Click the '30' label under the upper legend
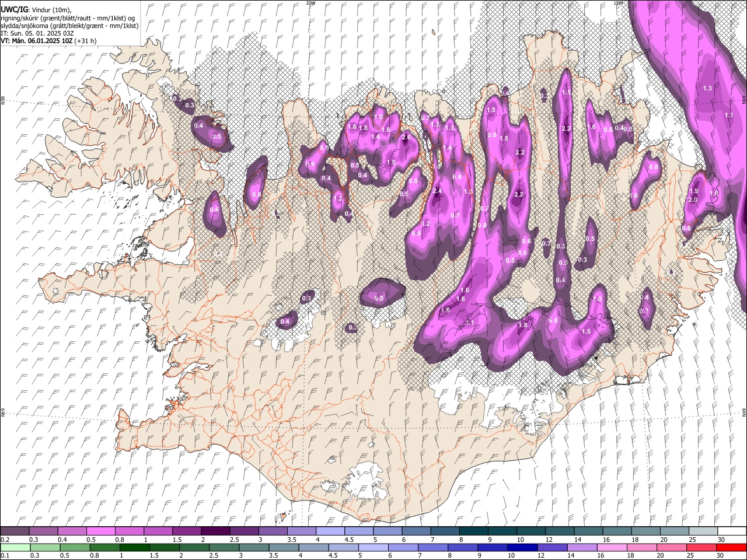The width and height of the screenshot is (747, 560). (x=721, y=540)
